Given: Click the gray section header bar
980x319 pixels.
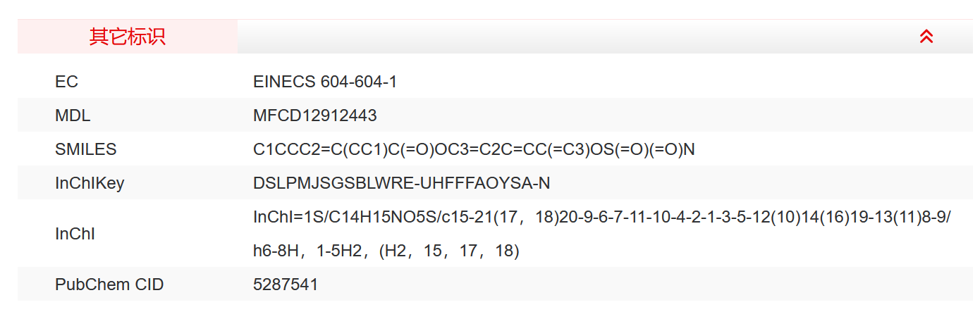Looking at the screenshot, I should (564, 37).
